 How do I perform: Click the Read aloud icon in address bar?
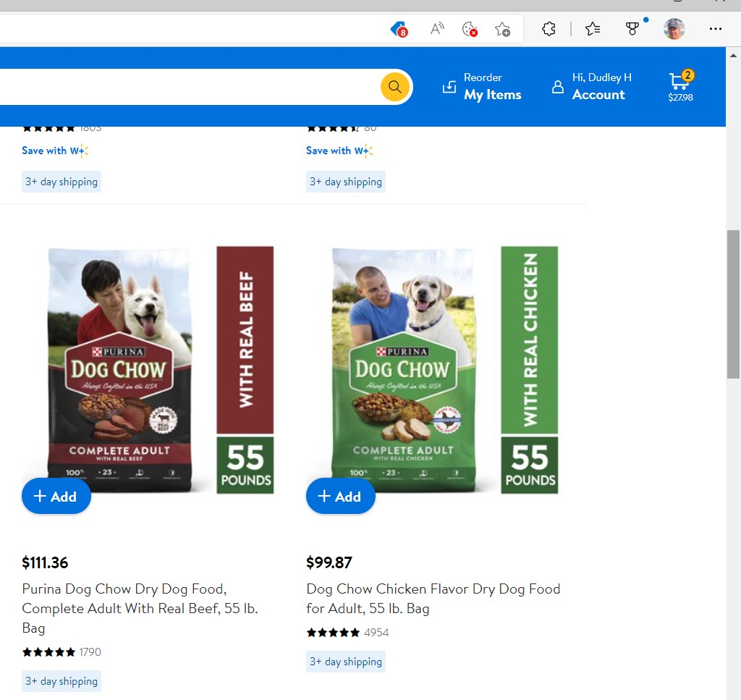pyautogui.click(x=437, y=29)
